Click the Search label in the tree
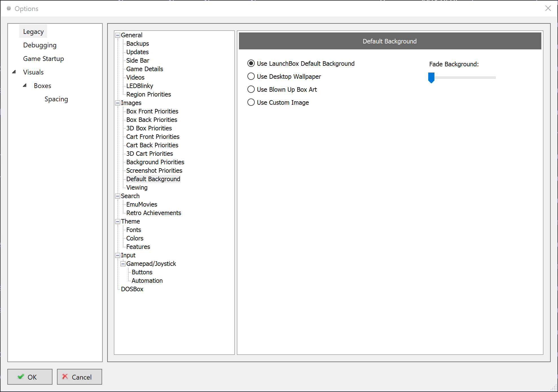 130,196
